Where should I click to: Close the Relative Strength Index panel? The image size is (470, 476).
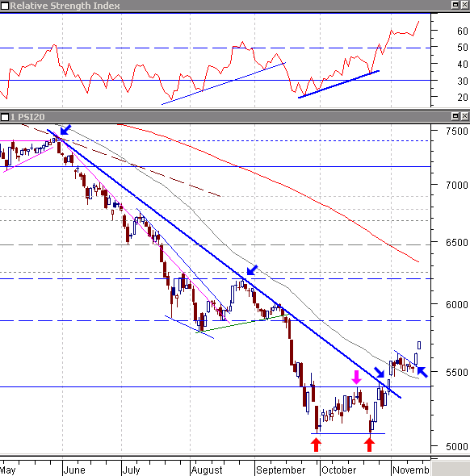(x=465, y=5)
